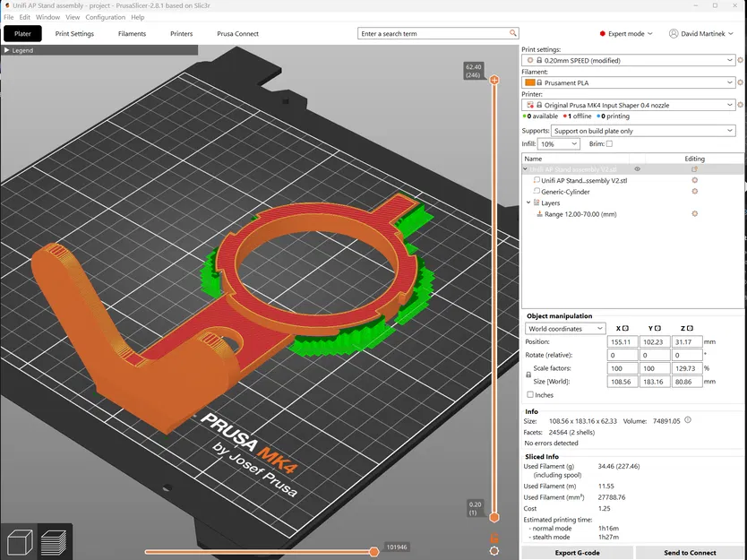Open the Edit menu
This screenshot has width=747, height=560.
[25, 17]
